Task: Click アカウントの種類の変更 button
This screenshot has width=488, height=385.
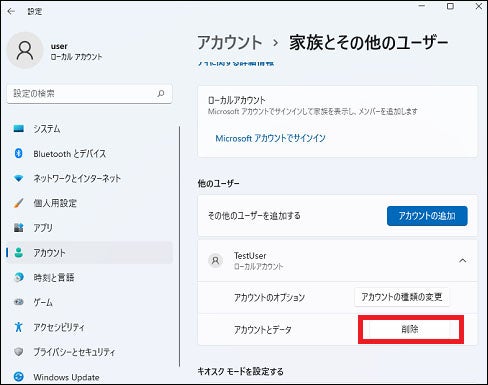Action: 402,297
